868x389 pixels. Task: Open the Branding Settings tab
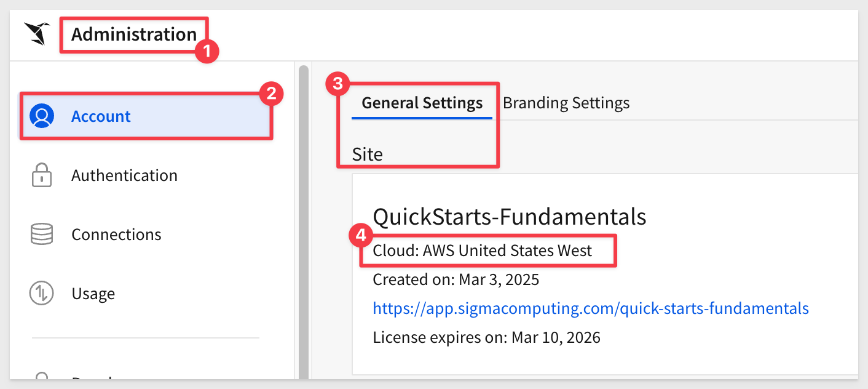point(566,103)
